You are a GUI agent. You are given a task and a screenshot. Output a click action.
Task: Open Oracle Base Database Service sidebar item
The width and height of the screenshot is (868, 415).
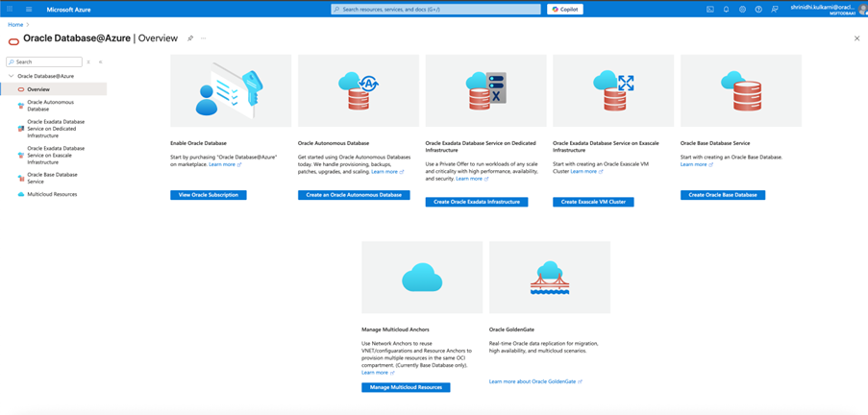click(x=54, y=178)
